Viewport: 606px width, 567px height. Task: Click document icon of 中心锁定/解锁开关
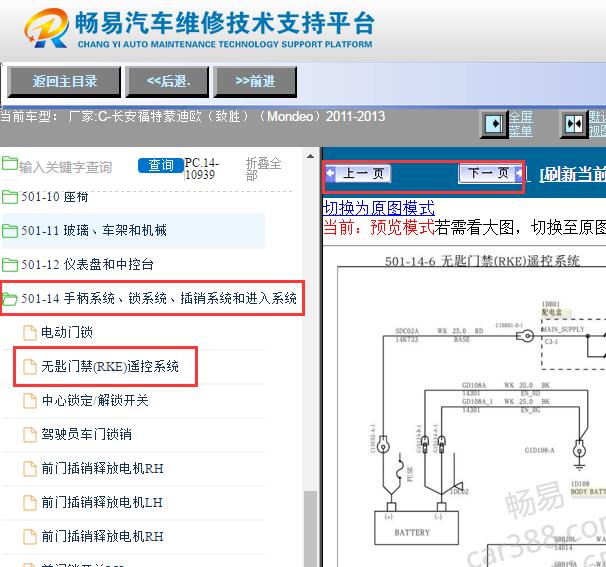pyautogui.click(x=30, y=401)
